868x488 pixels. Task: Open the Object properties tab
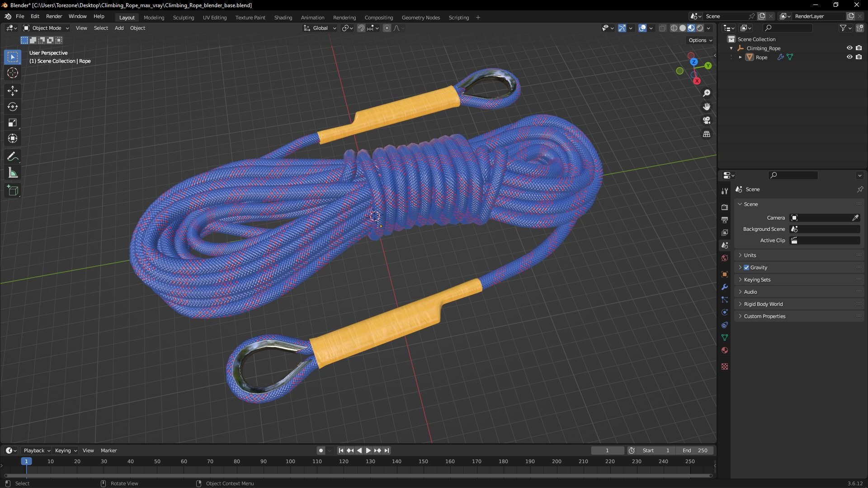pyautogui.click(x=725, y=274)
